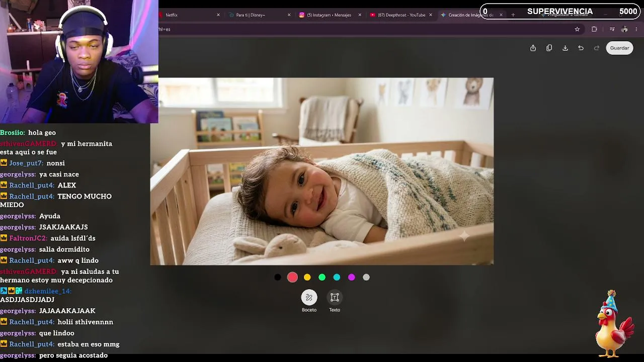Close the YouTube tab
Image resolution: width=644 pixels, height=362 pixels.
(x=431, y=15)
